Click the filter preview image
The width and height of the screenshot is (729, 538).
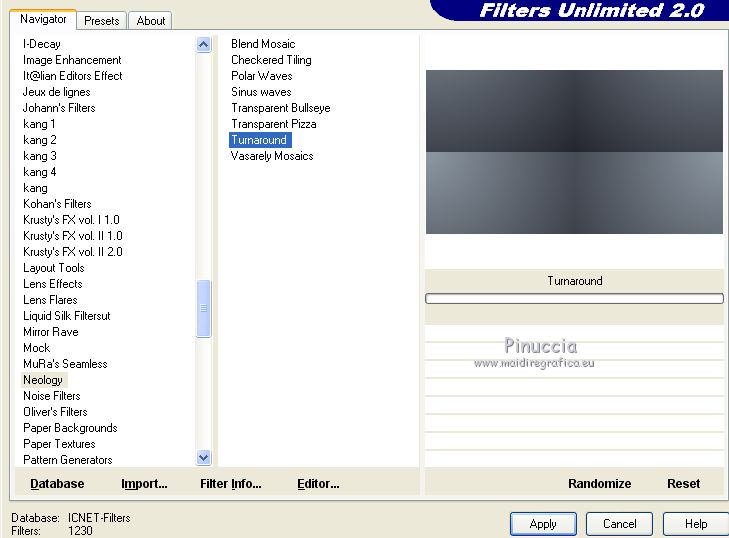(x=574, y=152)
